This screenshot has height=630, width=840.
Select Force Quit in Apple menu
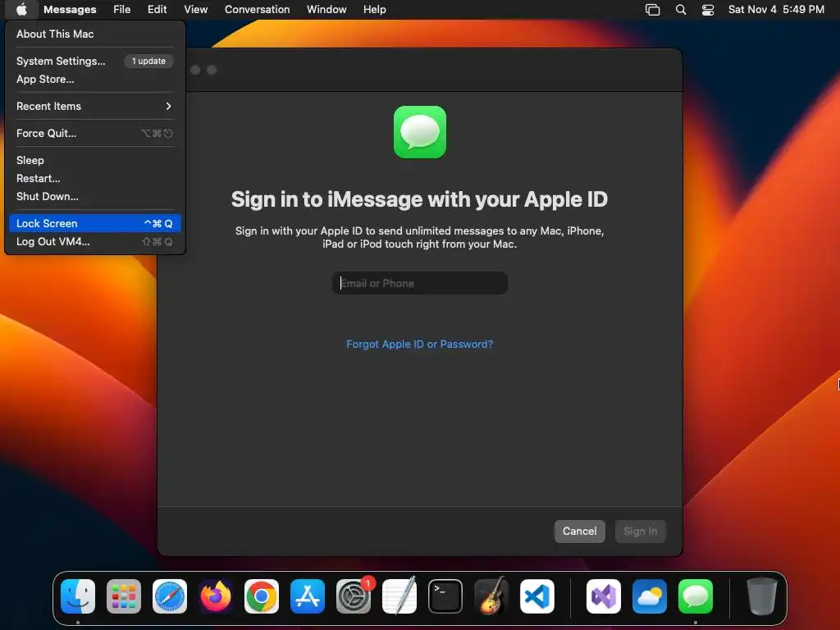95,134
